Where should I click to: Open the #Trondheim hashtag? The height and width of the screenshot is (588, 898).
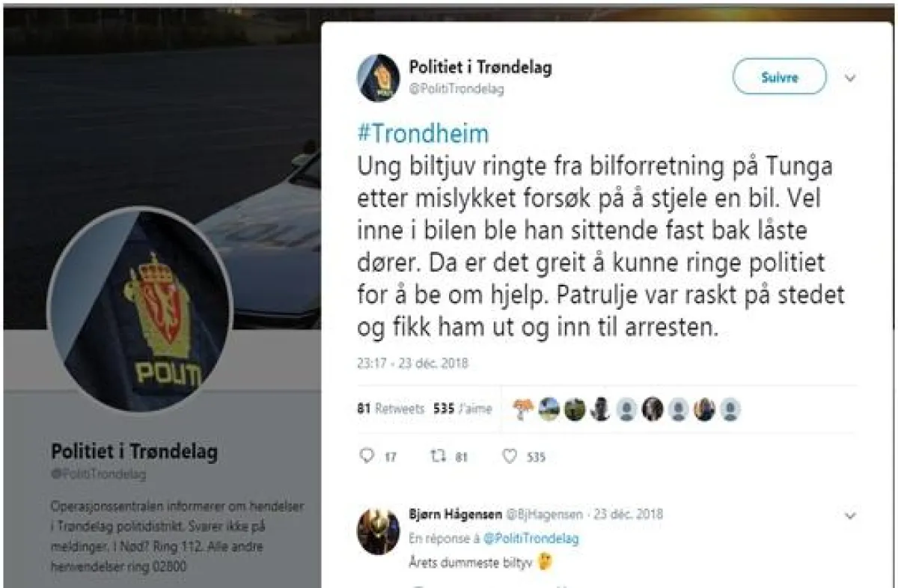423,134
